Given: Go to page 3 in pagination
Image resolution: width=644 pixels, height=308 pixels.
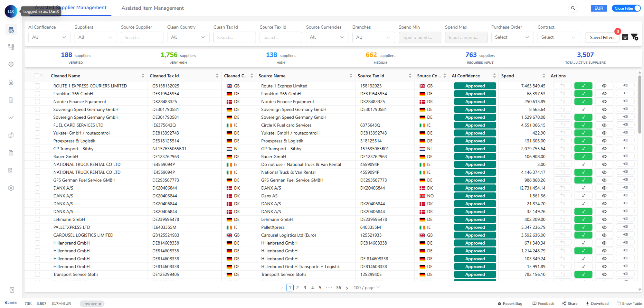Looking at the screenshot, I should [305, 288].
